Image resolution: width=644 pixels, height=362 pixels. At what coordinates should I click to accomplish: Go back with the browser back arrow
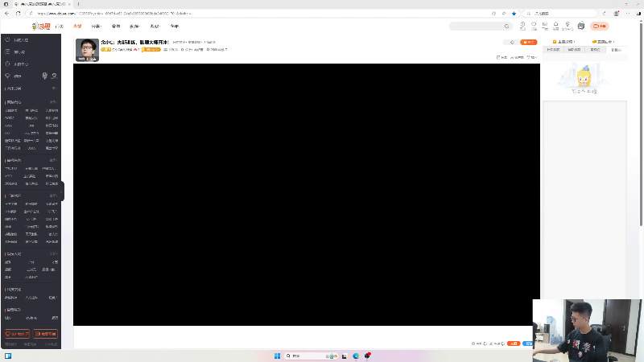click(x=7, y=14)
